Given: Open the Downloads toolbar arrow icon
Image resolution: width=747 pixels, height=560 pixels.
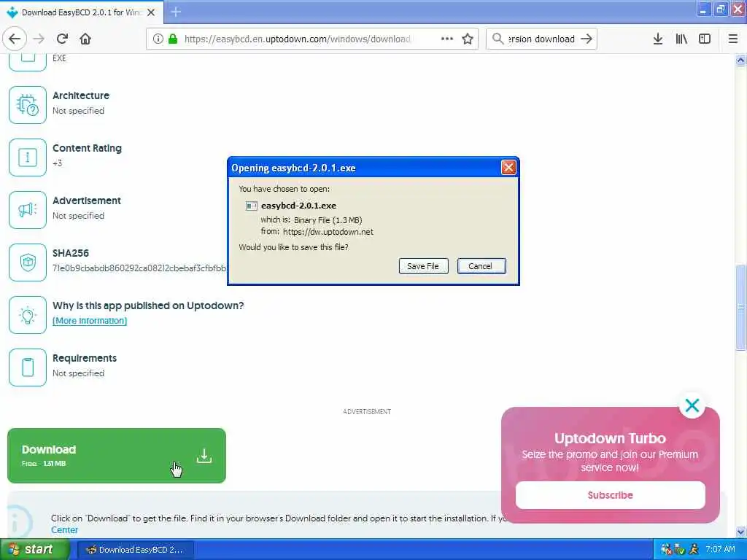Looking at the screenshot, I should tap(657, 39).
